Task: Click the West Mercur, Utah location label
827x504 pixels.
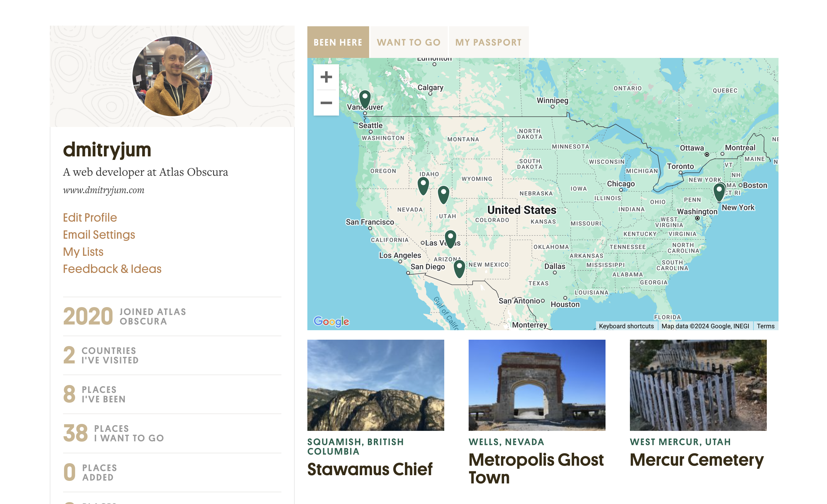Action: [x=680, y=442]
